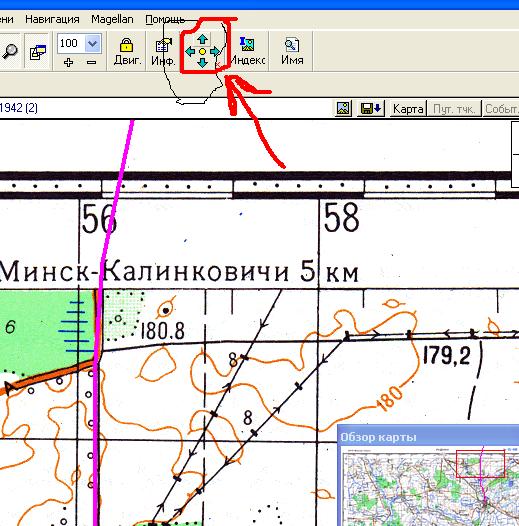Image resolution: width=519 pixels, height=526 pixels.
Task: Click the right arrow navigation icon
Action: tap(215, 52)
